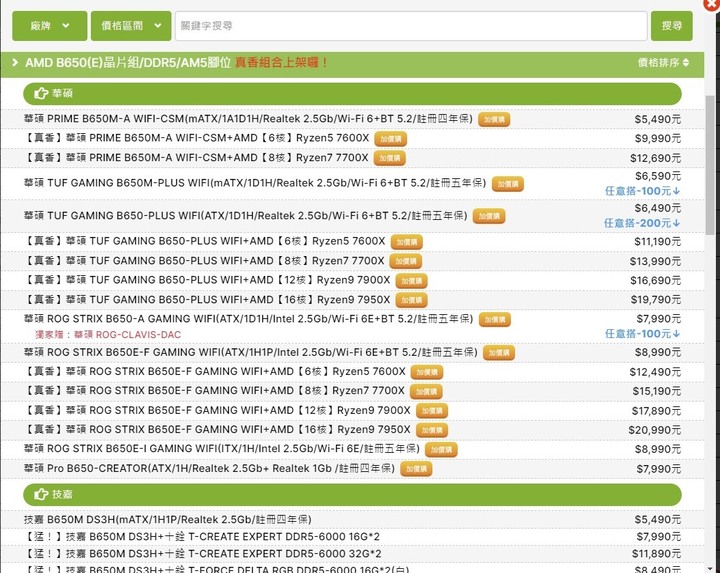Viewport: 720px width, 573px height.
Task: Click 加價購 badge for B650E-F + Ryzen9 7950X
Action: (432, 430)
